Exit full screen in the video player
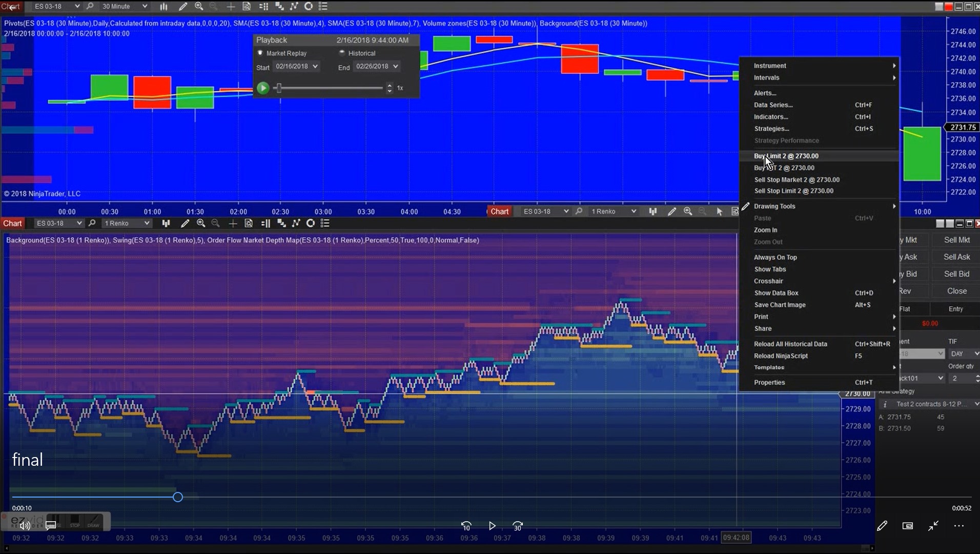This screenshot has width=980, height=554. coord(933,526)
